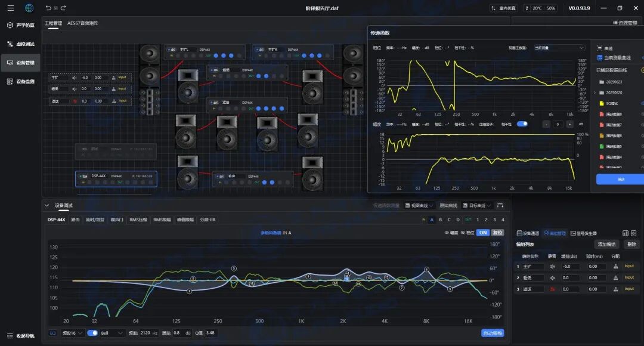Edit the Q值 3.48 field
This screenshot has width=644, height=346.
coord(210,333)
